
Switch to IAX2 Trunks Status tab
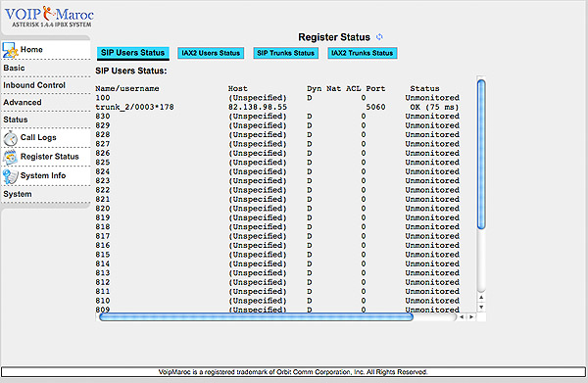(363, 53)
